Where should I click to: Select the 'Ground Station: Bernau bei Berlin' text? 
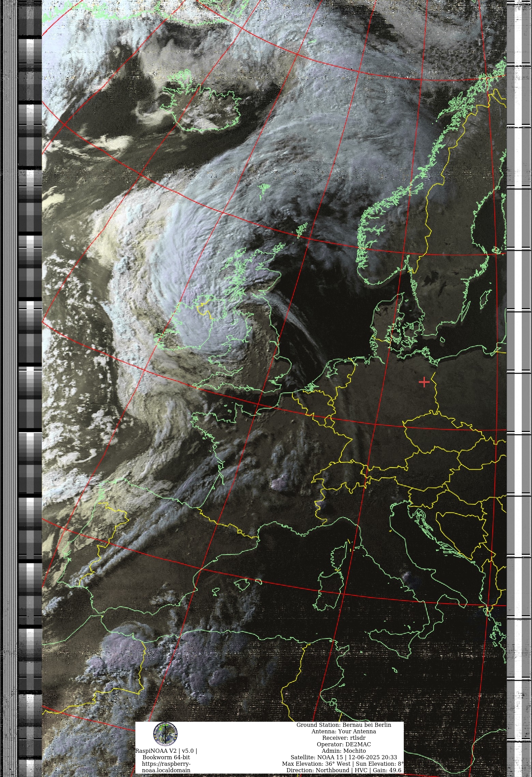pyautogui.click(x=344, y=725)
